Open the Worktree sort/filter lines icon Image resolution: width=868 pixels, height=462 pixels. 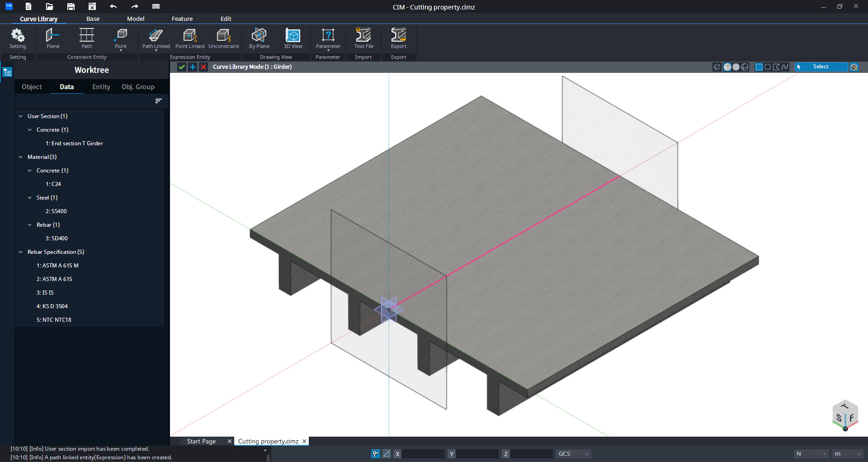pyautogui.click(x=158, y=101)
